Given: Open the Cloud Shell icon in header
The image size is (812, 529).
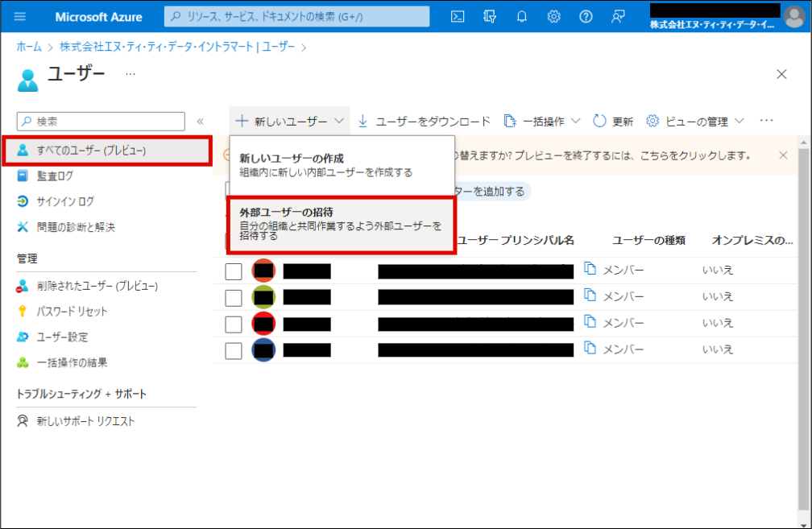Looking at the screenshot, I should point(458,16).
